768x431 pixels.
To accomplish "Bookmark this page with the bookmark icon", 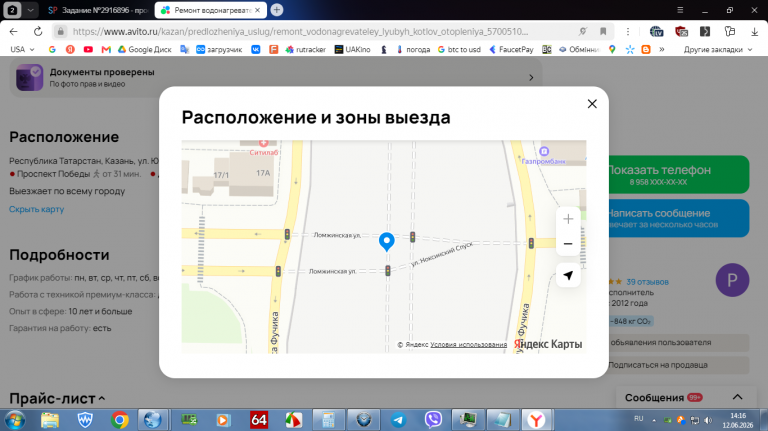I will coord(603,31).
